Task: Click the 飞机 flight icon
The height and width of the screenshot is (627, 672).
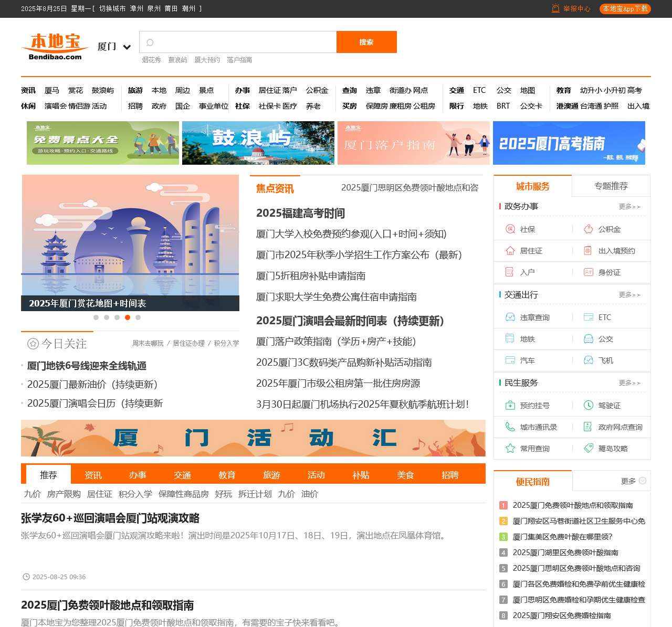Action: point(588,360)
